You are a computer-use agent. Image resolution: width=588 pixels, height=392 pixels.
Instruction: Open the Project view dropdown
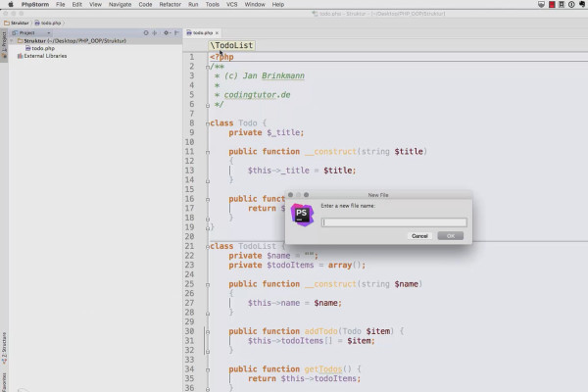click(x=31, y=33)
